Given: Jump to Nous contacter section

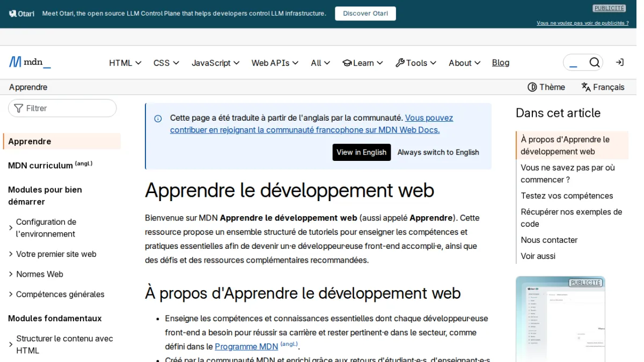Looking at the screenshot, I should click(549, 240).
